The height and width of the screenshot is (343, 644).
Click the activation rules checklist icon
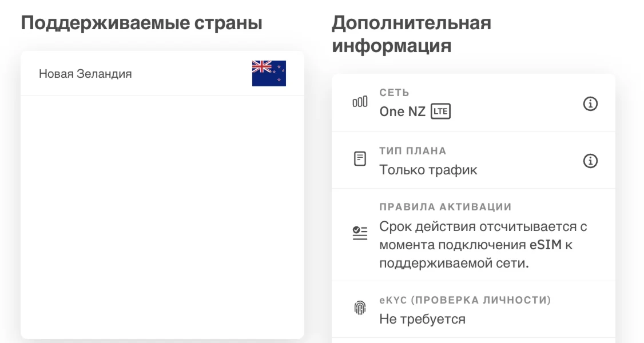tap(360, 233)
